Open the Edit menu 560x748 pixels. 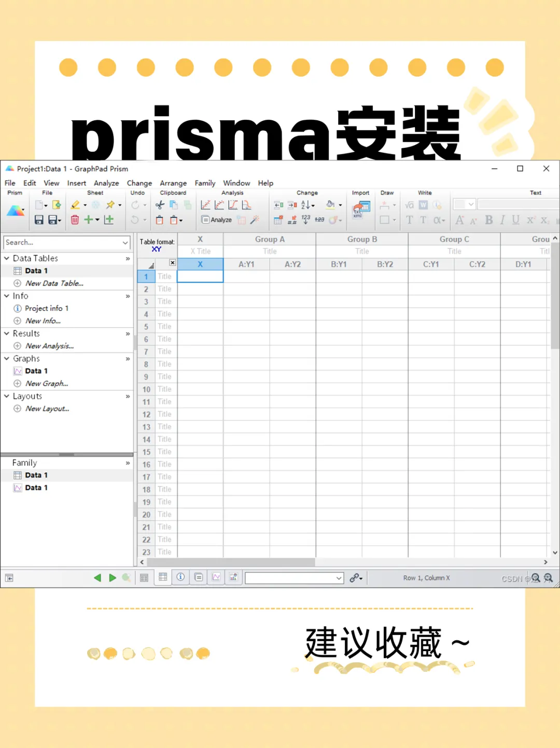[x=30, y=183]
